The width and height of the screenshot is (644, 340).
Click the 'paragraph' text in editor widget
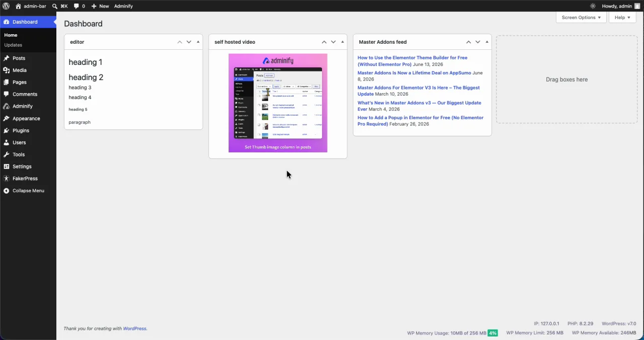click(79, 122)
